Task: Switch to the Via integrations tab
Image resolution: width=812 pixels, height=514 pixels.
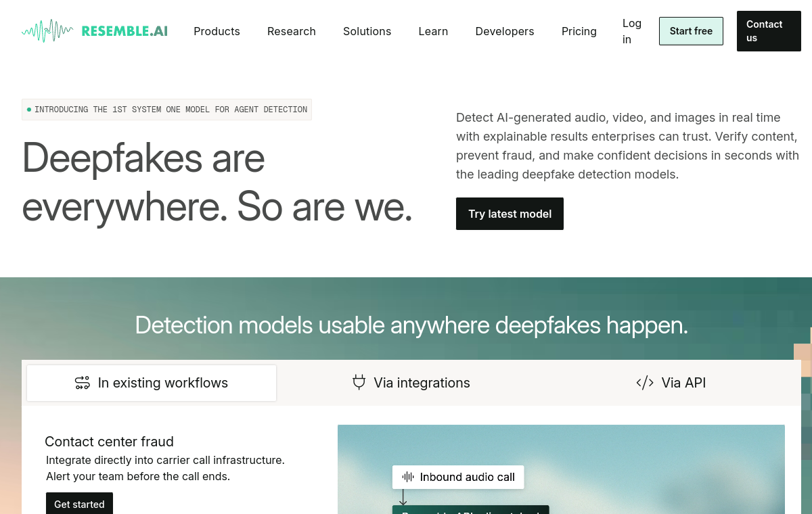Action: coord(411,383)
